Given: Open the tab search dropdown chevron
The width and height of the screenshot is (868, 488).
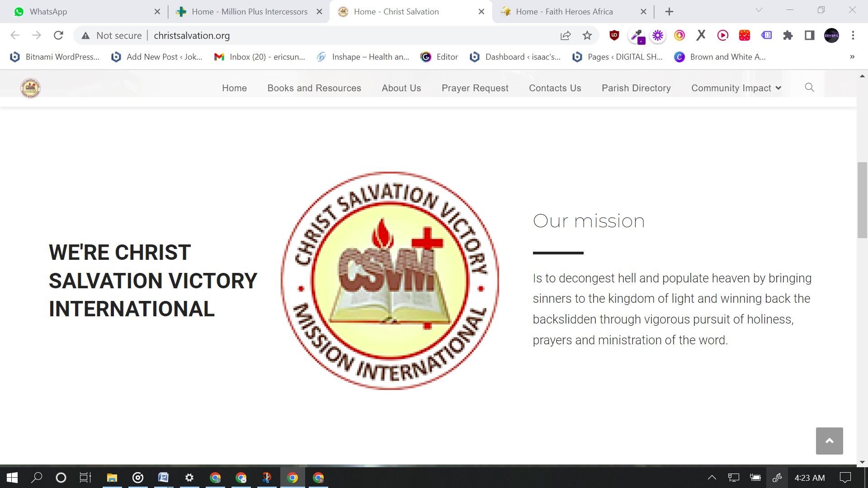Looking at the screenshot, I should pos(759,10).
